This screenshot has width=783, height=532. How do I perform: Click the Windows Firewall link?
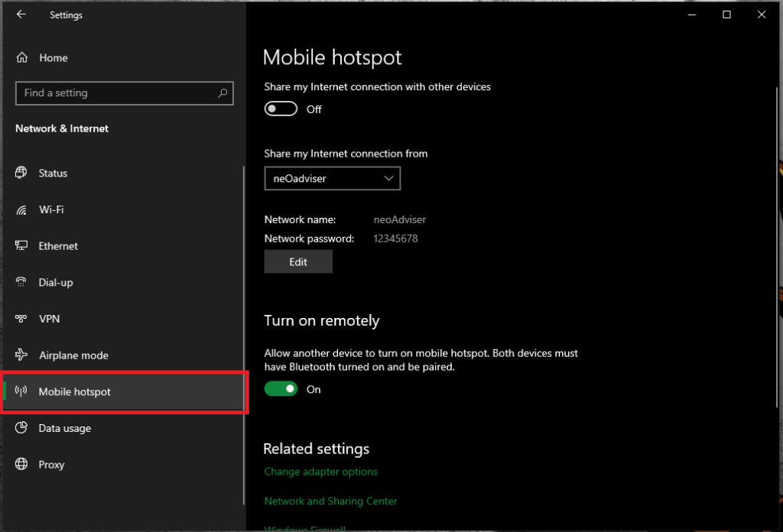pyautogui.click(x=304, y=527)
